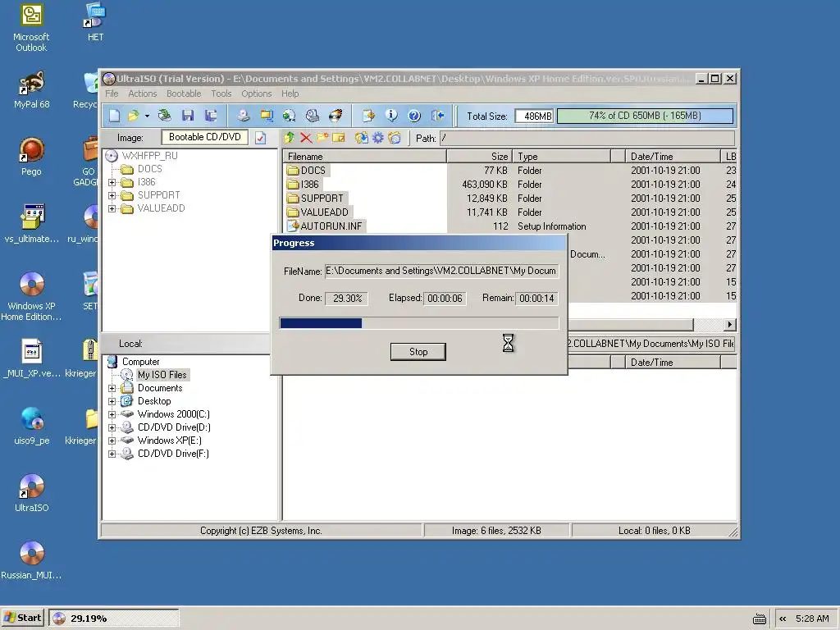Click the Mount to Virtual Drive icon
Screen dimensions: 840x630
pos(313,116)
